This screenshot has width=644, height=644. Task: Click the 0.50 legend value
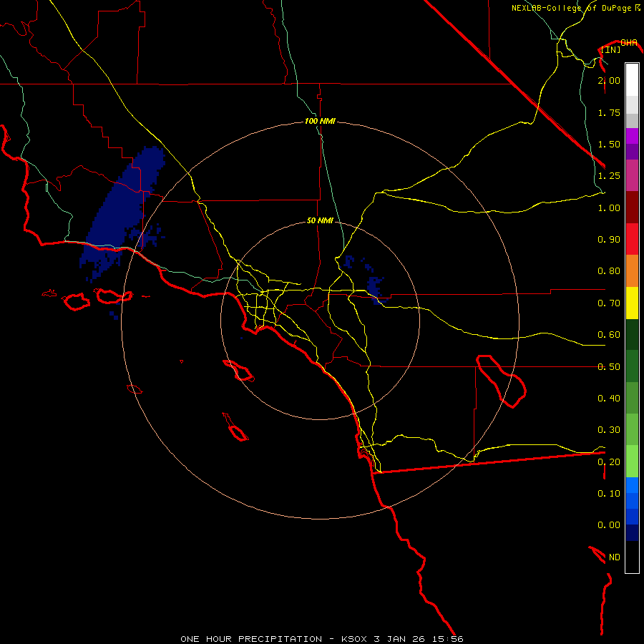(x=609, y=366)
